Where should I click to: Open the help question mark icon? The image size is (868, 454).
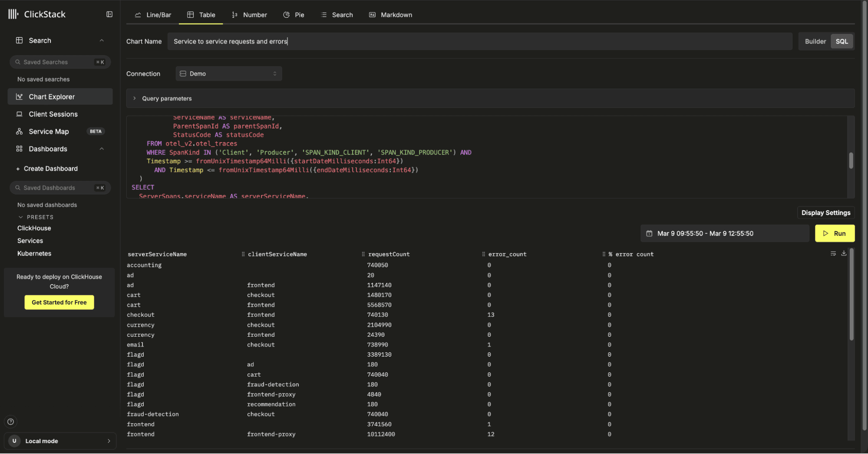click(11, 421)
